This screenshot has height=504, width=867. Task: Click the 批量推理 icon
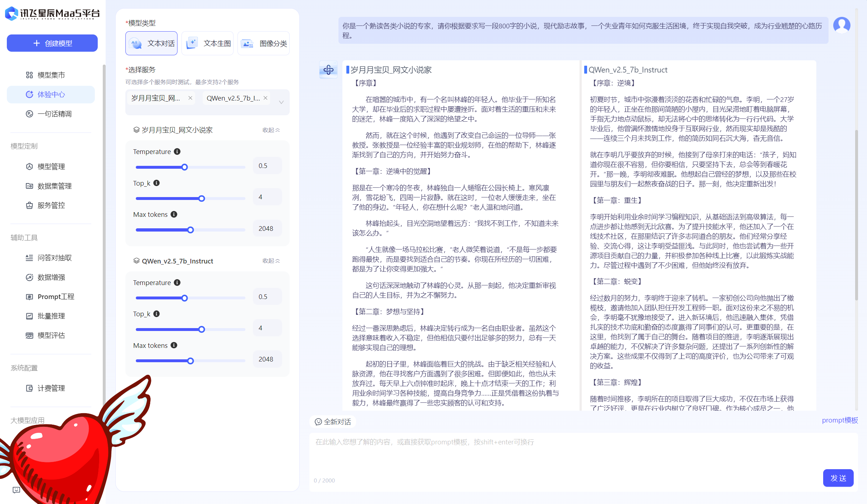(29, 316)
